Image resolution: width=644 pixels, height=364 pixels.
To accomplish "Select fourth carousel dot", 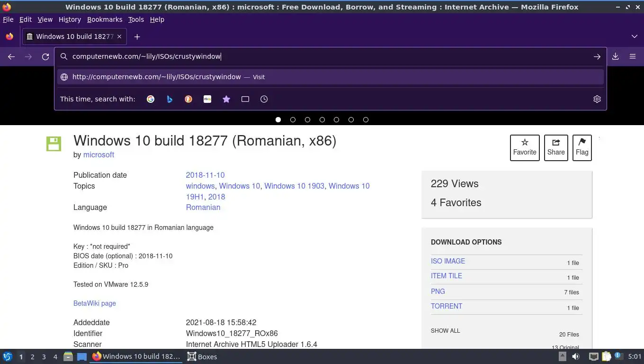I will point(322,119).
